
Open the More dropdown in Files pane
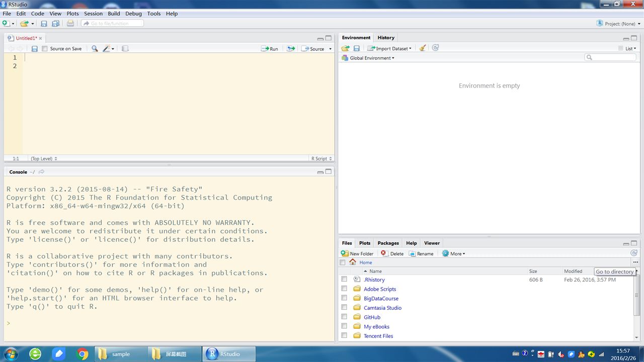coord(453,253)
